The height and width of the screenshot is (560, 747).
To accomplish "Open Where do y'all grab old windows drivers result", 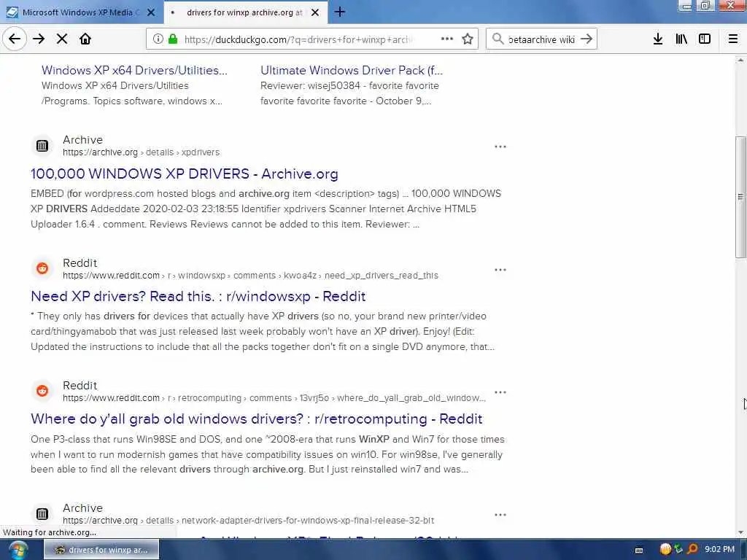I will pyautogui.click(x=256, y=419).
